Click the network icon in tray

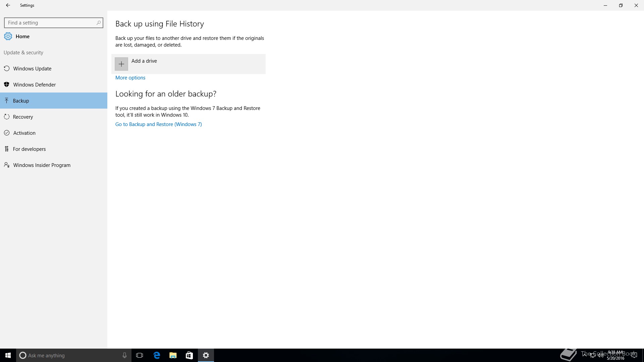pyautogui.click(x=593, y=355)
